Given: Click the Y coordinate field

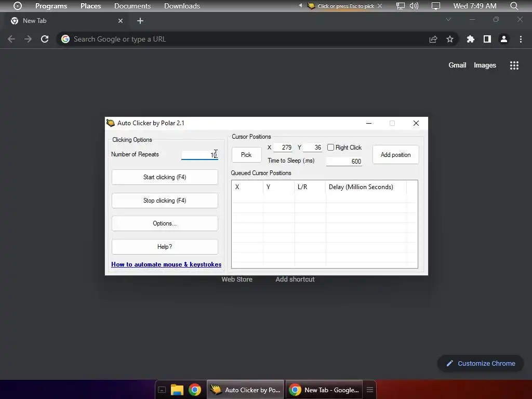Looking at the screenshot, I should pos(312,147).
